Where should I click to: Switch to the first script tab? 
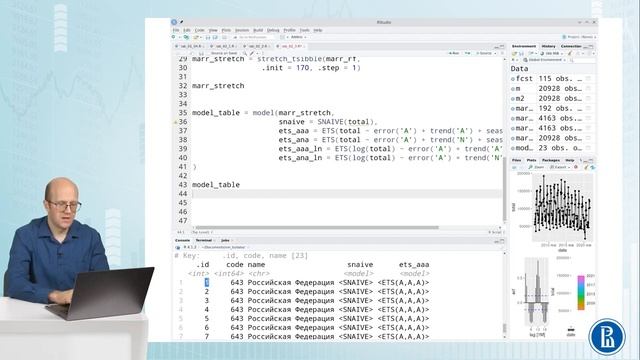[190, 46]
